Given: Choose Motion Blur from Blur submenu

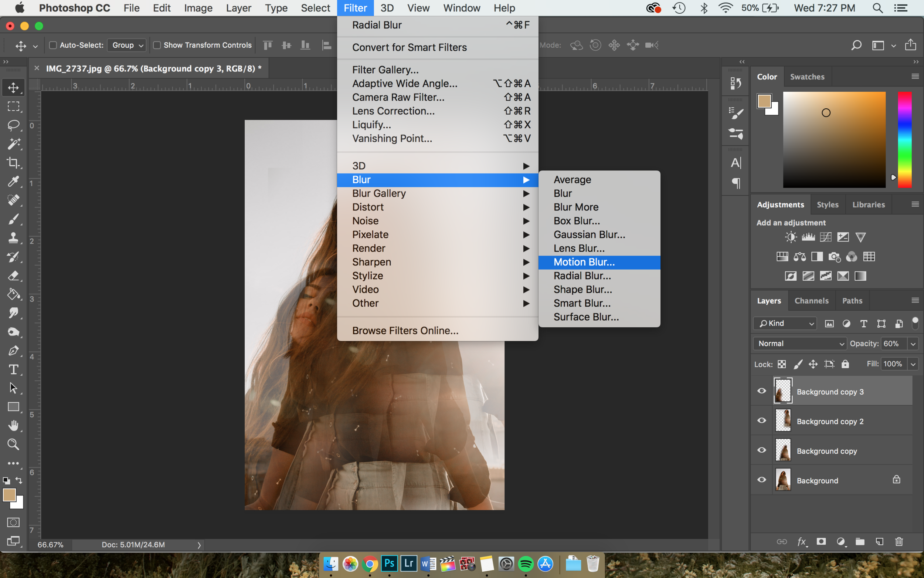Looking at the screenshot, I should click(599, 262).
